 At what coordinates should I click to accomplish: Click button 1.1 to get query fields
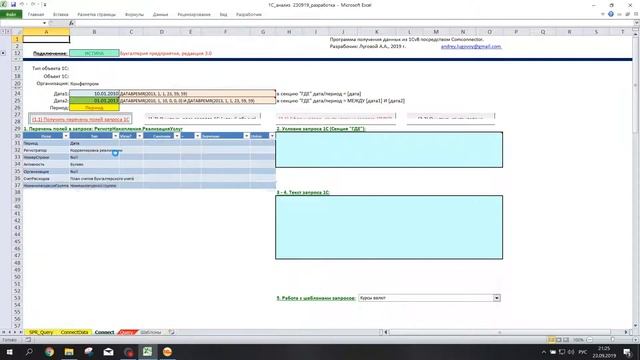(80, 119)
